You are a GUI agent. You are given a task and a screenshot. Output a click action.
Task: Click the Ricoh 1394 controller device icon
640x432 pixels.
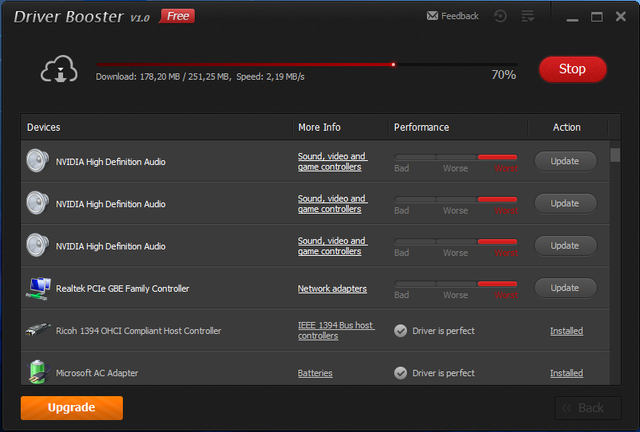[x=38, y=330]
